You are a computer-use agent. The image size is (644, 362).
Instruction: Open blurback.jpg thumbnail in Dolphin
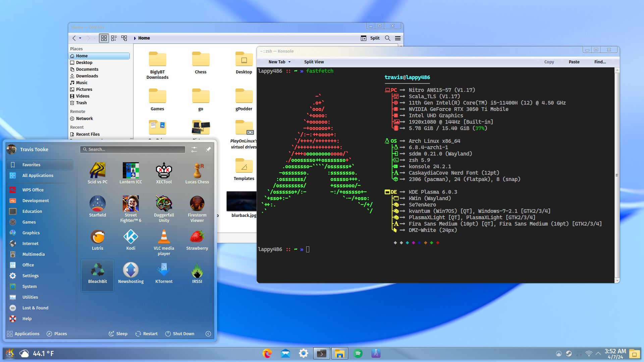(241, 201)
